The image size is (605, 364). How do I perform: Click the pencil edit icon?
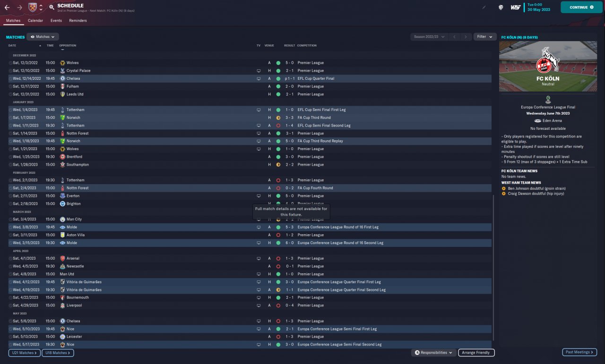pos(484,8)
